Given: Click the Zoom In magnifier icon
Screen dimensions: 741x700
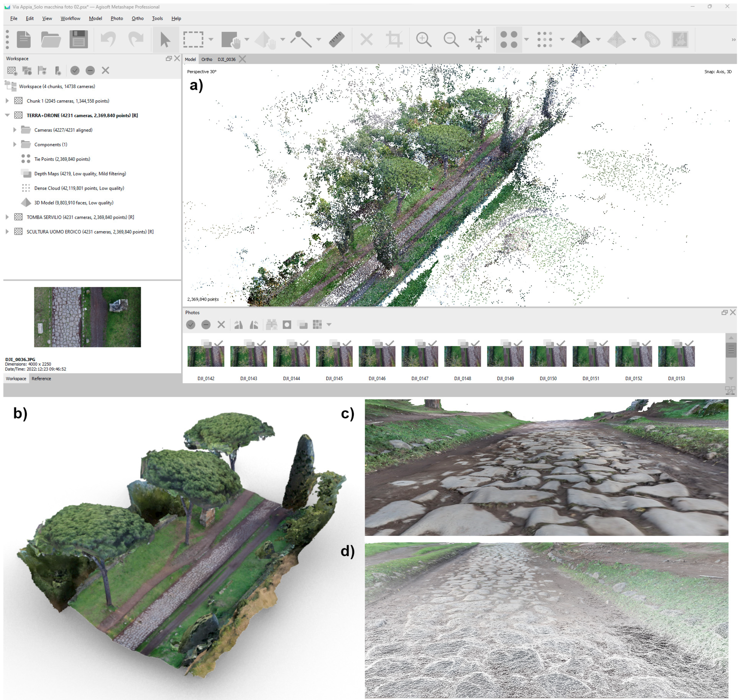Looking at the screenshot, I should click(x=423, y=39).
